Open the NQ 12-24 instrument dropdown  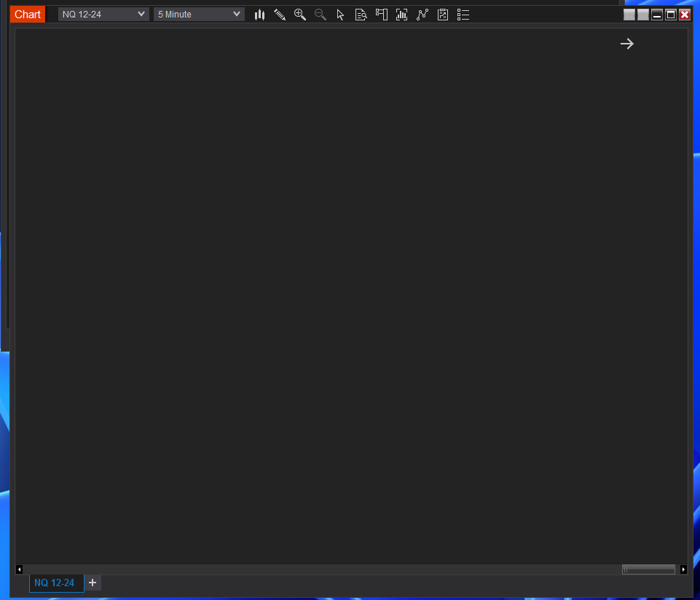pos(103,15)
